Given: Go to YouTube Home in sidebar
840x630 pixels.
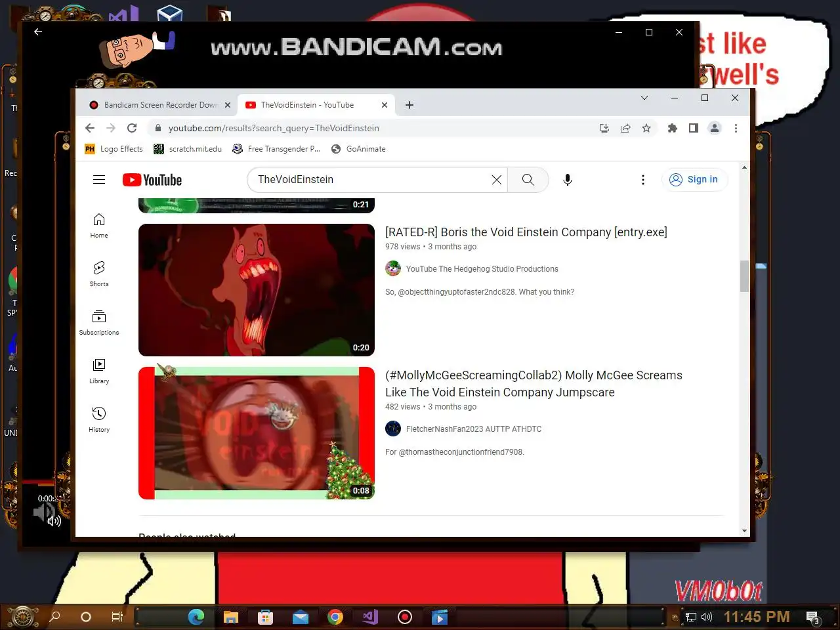Looking at the screenshot, I should tap(99, 226).
